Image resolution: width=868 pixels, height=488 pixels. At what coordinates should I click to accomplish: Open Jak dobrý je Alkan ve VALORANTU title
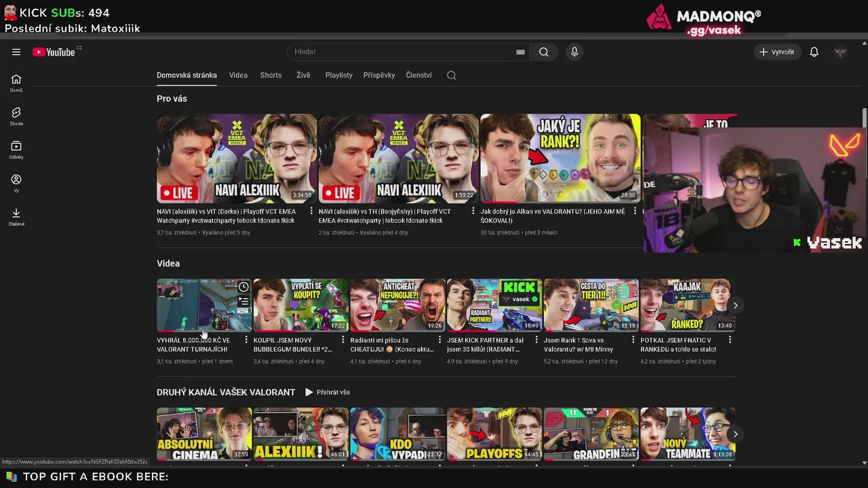(x=553, y=216)
